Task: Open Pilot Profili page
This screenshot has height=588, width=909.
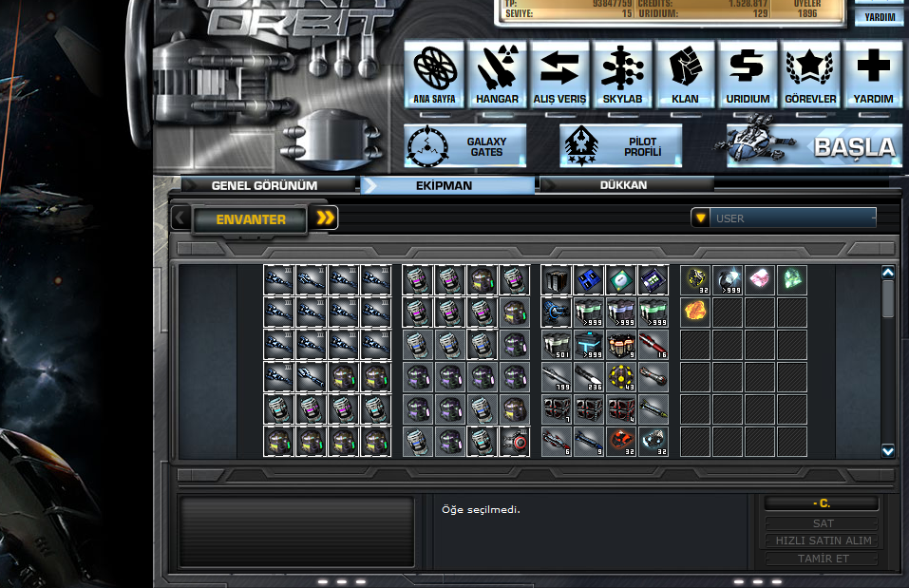Action: [x=621, y=146]
